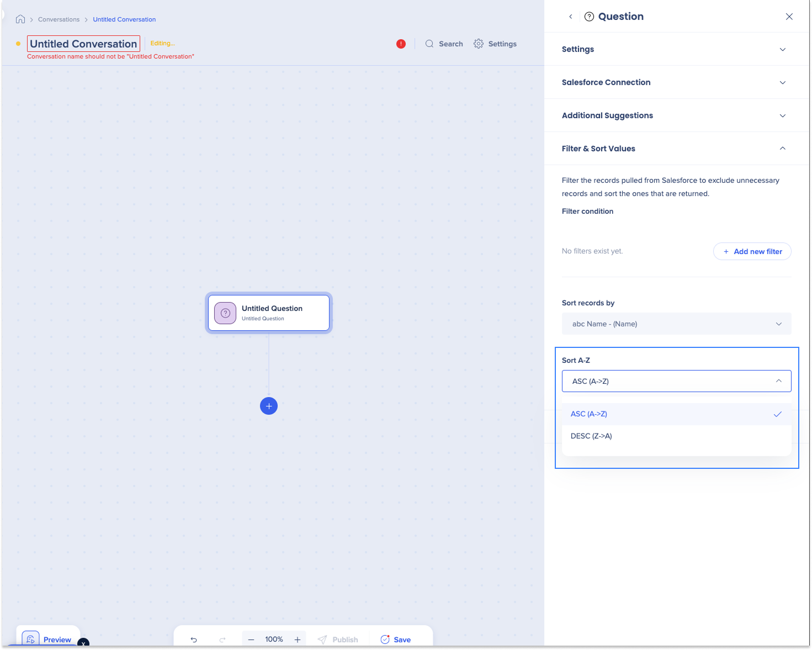
Task: Zoom in with the plus icon
Action: tap(298, 640)
